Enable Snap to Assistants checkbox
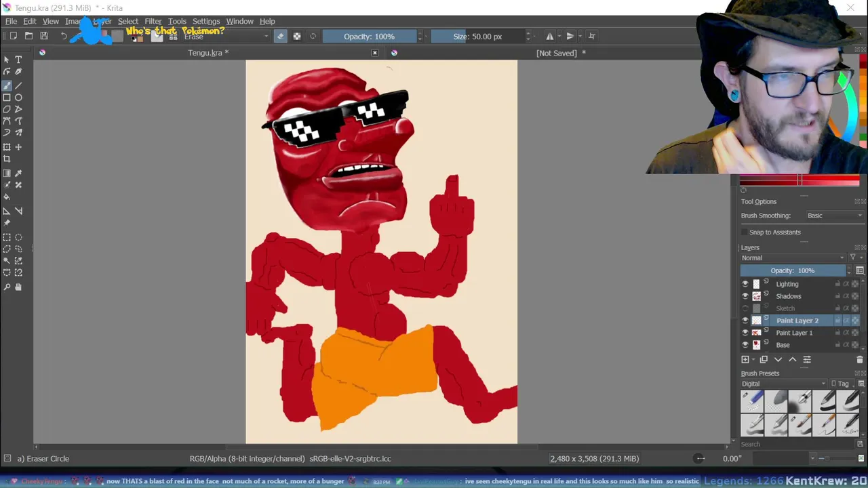Viewport: 868px width, 488px height. (745, 232)
